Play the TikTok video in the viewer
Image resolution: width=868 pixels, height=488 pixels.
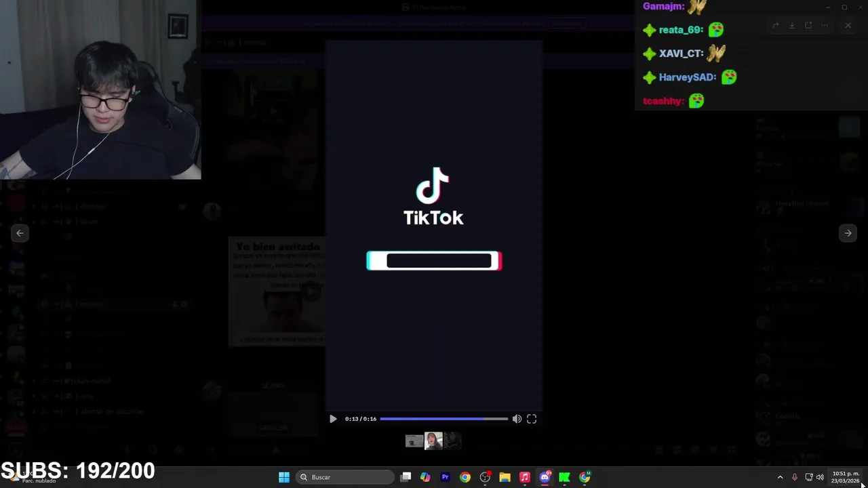[x=333, y=419]
